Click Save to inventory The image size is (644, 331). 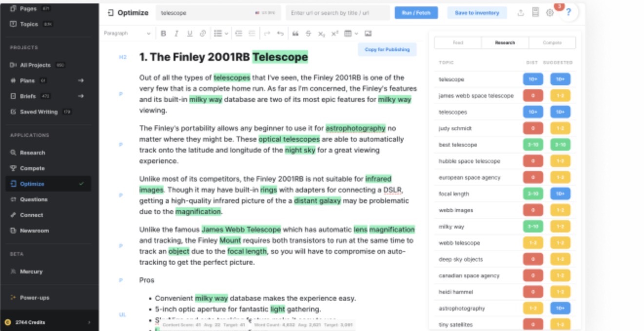pyautogui.click(x=477, y=13)
